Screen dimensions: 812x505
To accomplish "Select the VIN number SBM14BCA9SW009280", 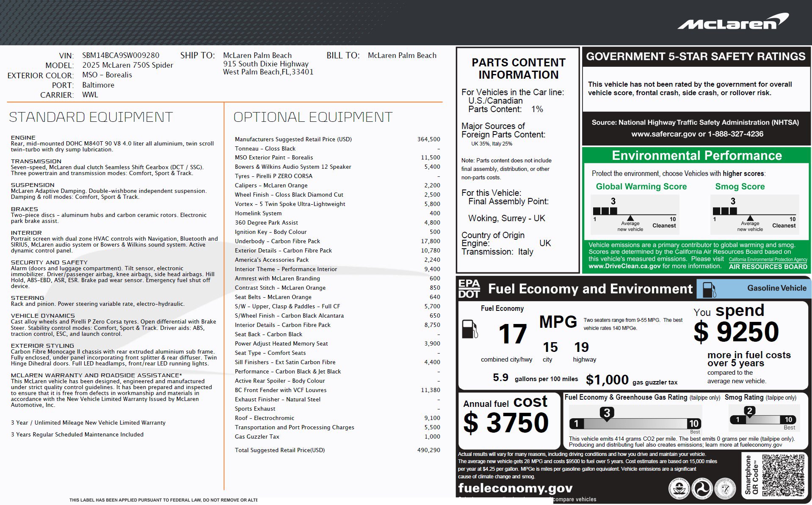I will (121, 55).
